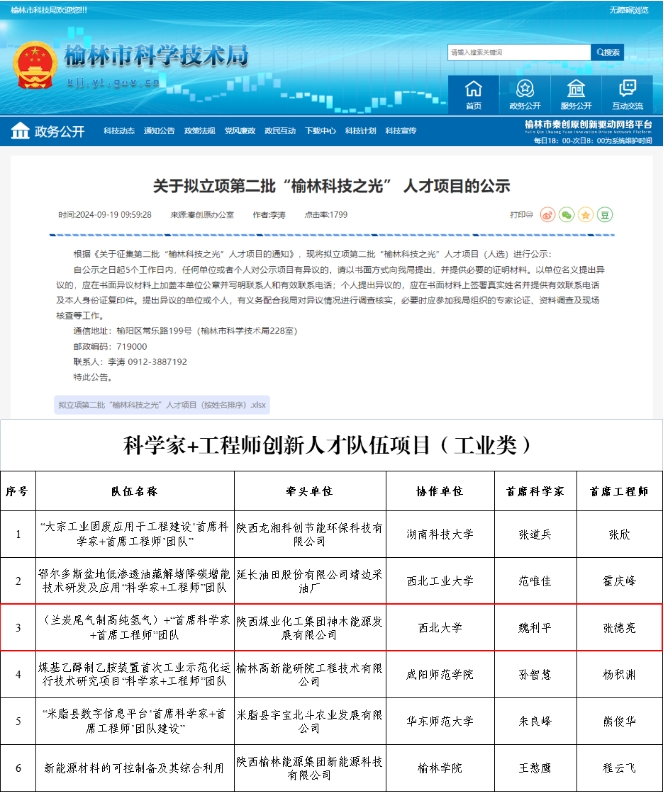Image resolution: width=664 pixels, height=792 pixels.
Task: Open the 党风廉政 menu item
Action: [x=240, y=131]
